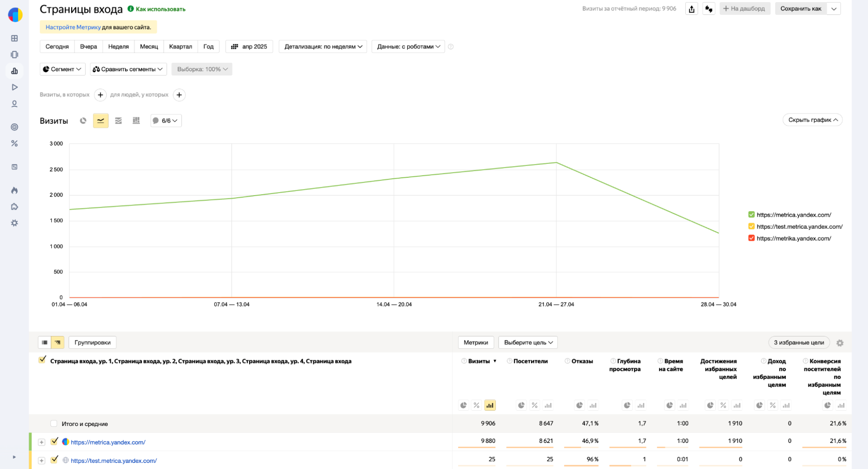Open the arrow next to Сохранить как
The width and height of the screenshot is (868, 469).
834,9
